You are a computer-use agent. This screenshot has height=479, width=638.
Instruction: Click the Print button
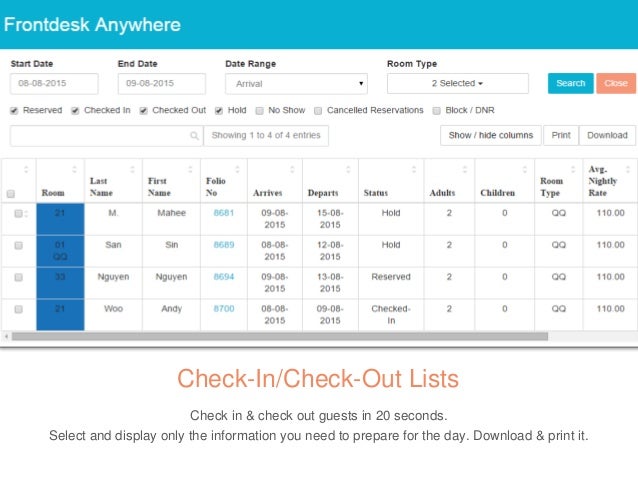[561, 136]
